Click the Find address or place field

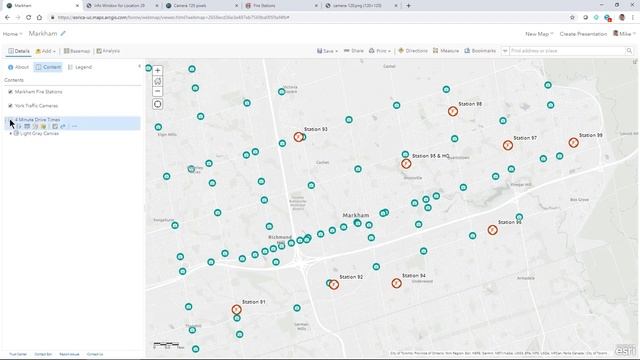[x=567, y=51]
